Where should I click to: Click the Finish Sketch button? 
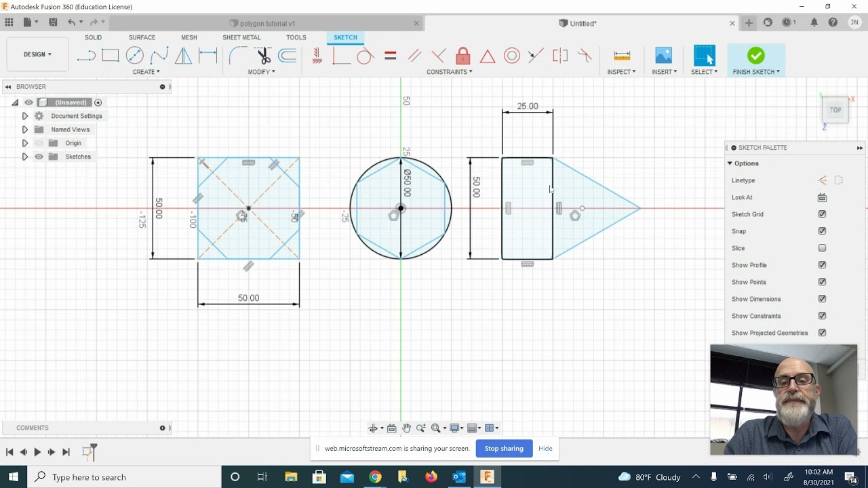coord(756,60)
